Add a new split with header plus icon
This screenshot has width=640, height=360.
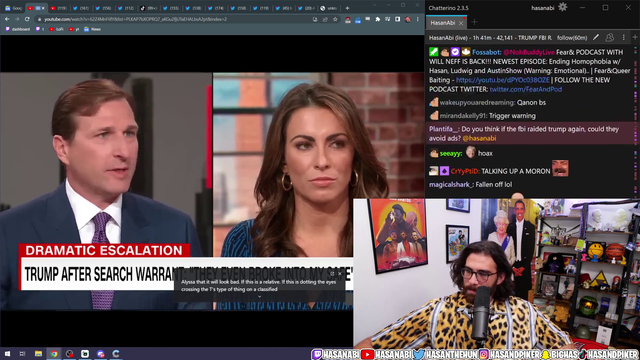pyautogui.click(x=635, y=38)
